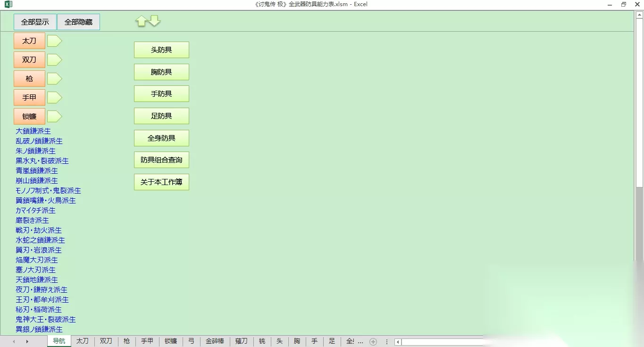The height and width of the screenshot is (347, 644).
Task: Expand the list beside the 太刀 button
Action: (x=55, y=41)
